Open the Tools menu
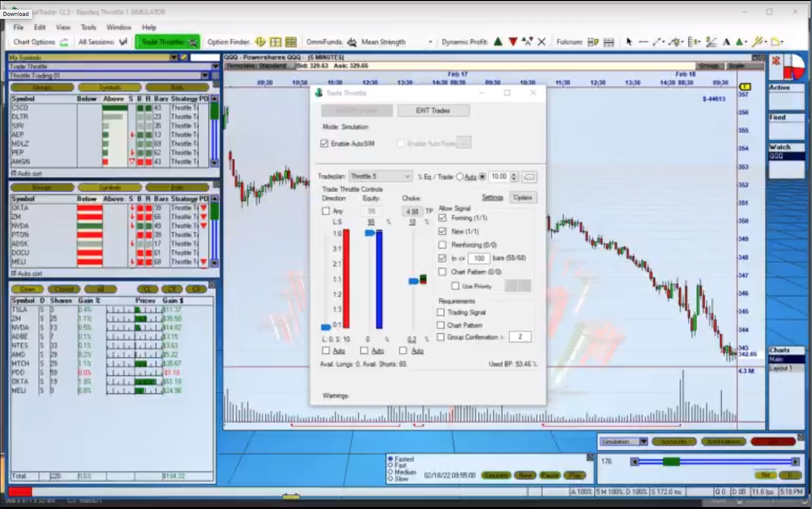812x509 pixels. [89, 27]
